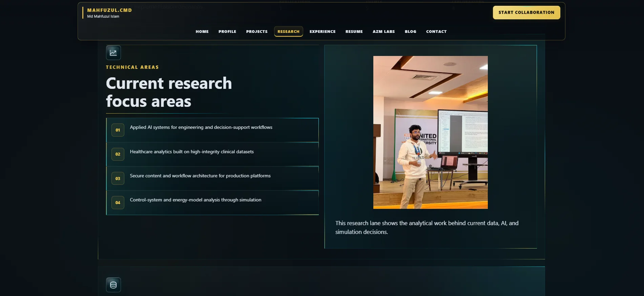Select focus area 01 Applied AI systems
This screenshot has height=296, width=644.
click(x=212, y=130)
